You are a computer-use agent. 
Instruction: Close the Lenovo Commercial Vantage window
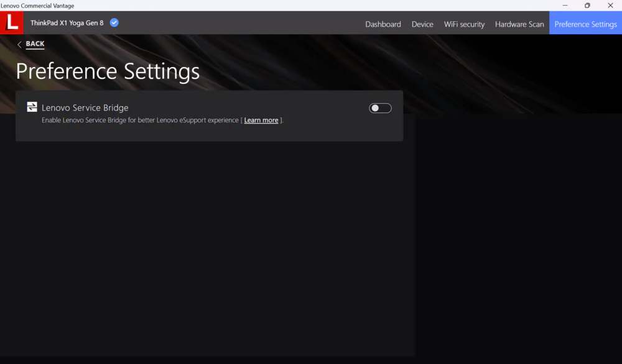pos(610,6)
